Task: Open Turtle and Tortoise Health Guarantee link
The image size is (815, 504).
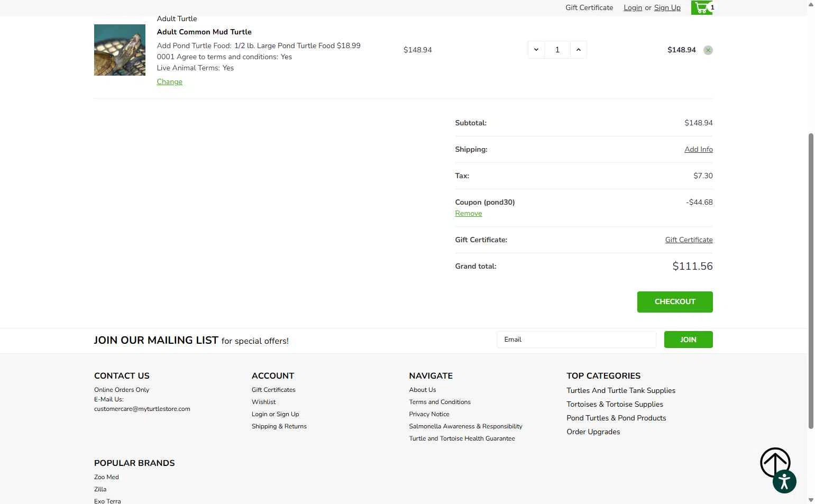Action: (462, 438)
